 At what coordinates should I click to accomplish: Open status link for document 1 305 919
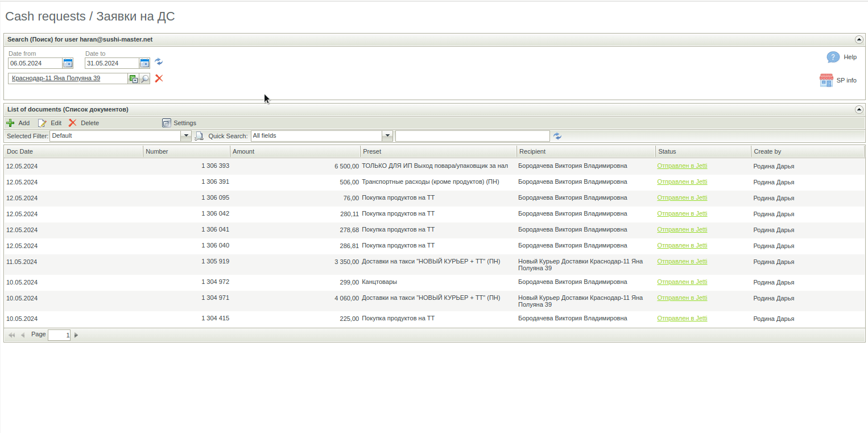coord(682,262)
